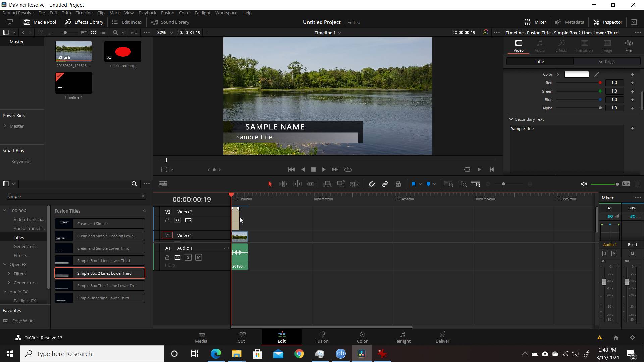
Task: Solo the Audio 1 track
Action: [x=188, y=257]
